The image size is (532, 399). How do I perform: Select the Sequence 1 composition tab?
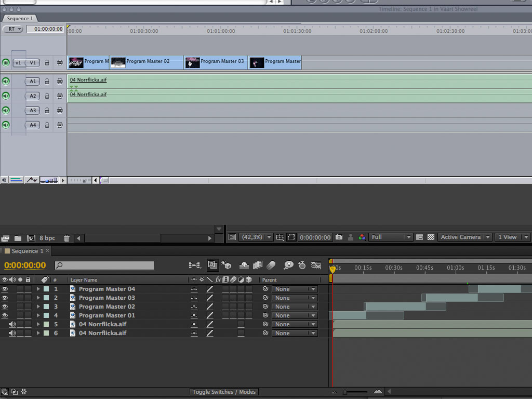[x=28, y=251]
